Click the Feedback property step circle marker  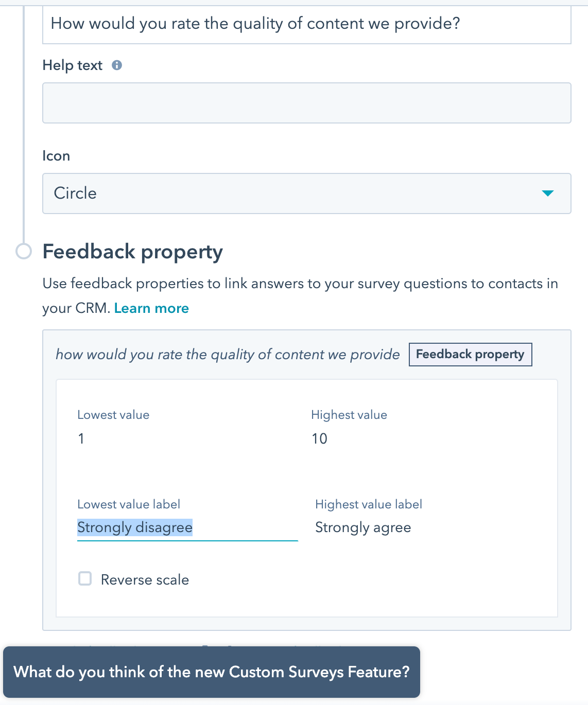24,251
